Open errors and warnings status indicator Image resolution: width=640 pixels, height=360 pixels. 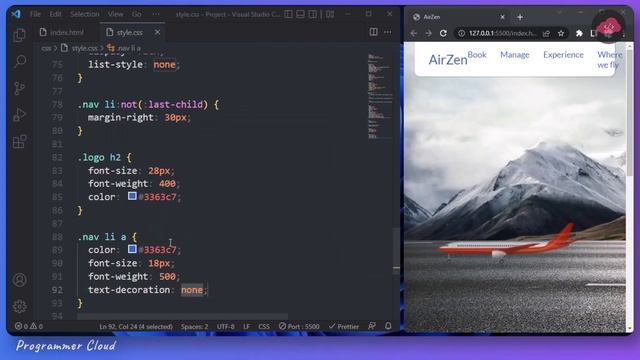point(29,327)
